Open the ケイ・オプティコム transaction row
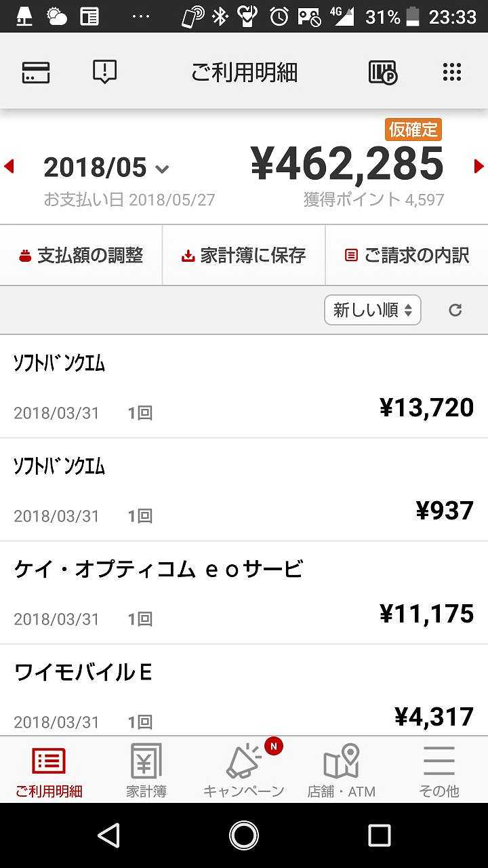This screenshot has height=868, width=488. pyautogui.click(x=244, y=593)
